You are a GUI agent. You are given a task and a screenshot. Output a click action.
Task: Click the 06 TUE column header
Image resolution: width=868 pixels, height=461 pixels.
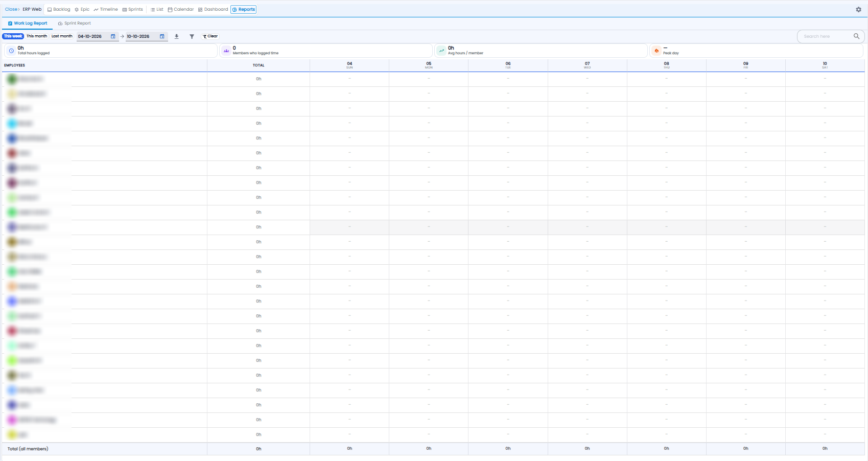coord(508,65)
